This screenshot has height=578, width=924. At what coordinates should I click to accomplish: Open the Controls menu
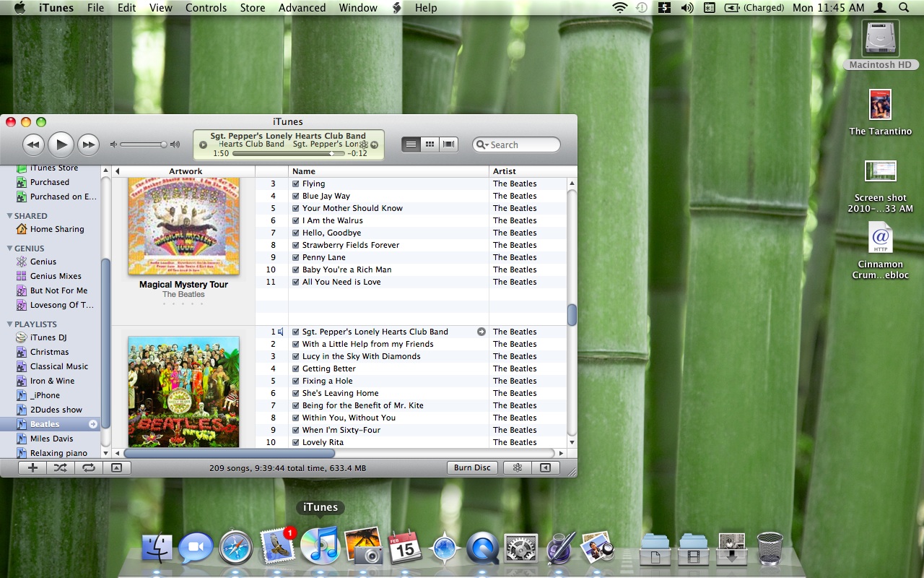206,8
